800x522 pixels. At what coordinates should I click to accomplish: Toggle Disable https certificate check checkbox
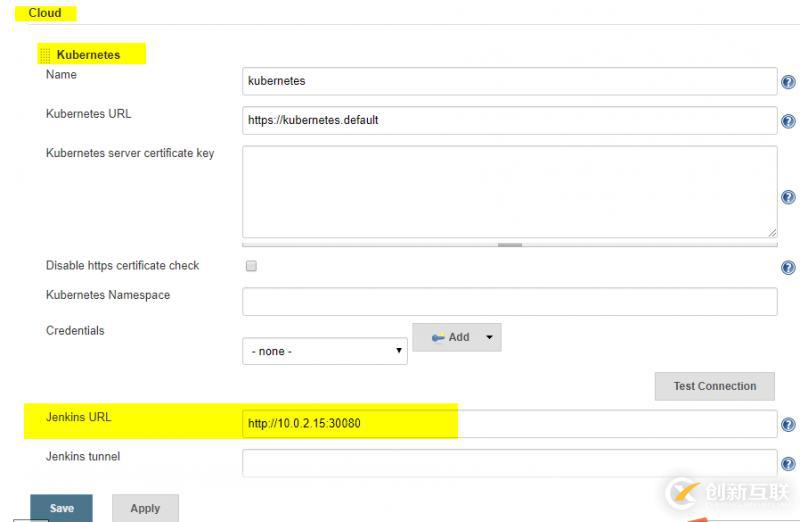(251, 266)
